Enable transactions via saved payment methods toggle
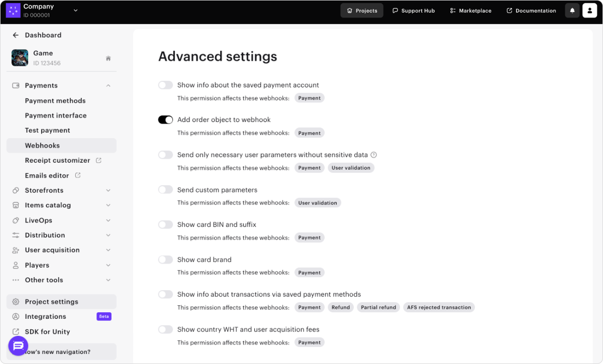 (x=165, y=294)
